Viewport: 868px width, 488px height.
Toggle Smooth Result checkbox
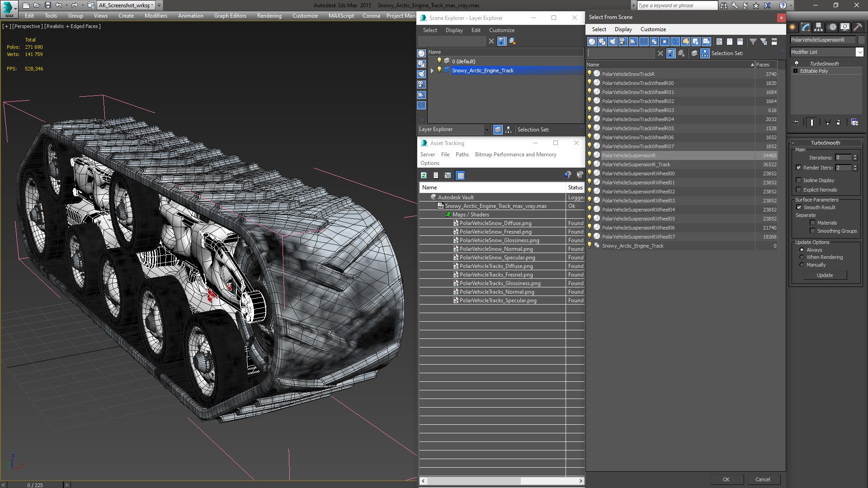(799, 207)
